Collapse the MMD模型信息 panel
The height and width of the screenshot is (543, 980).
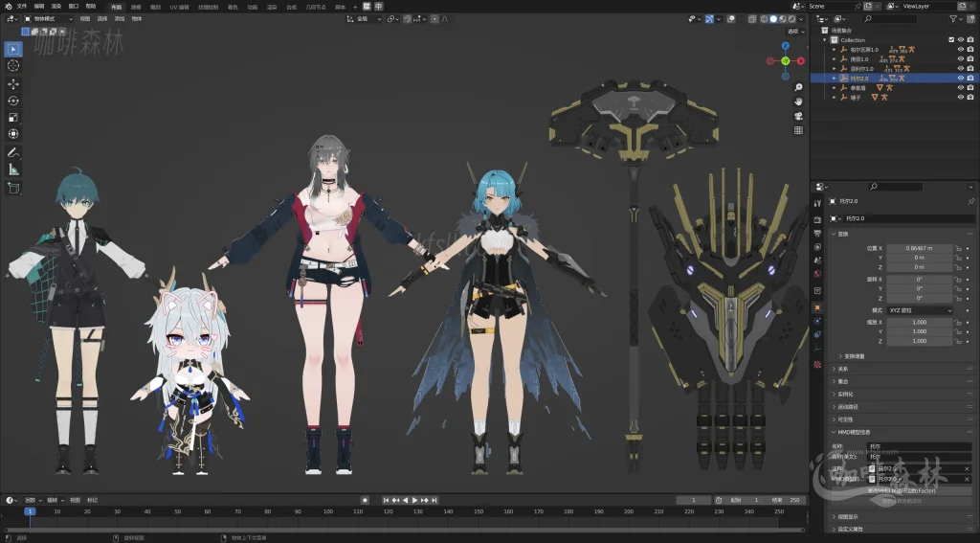902,432
